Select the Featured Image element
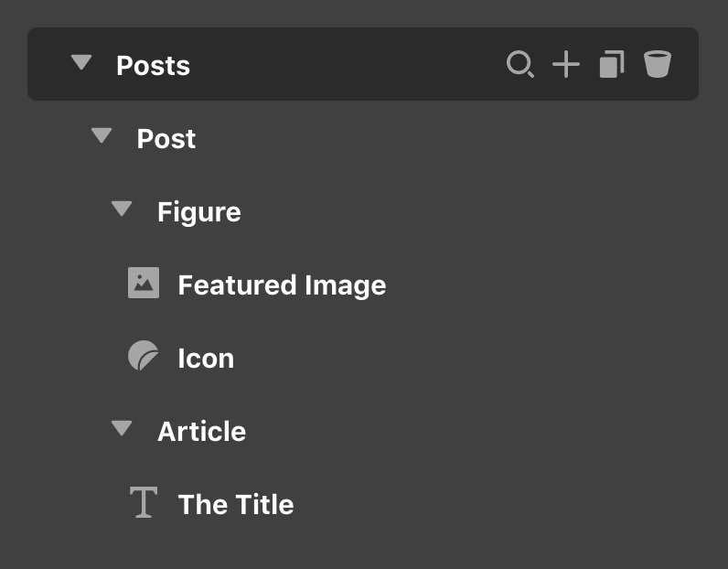 pyautogui.click(x=283, y=284)
